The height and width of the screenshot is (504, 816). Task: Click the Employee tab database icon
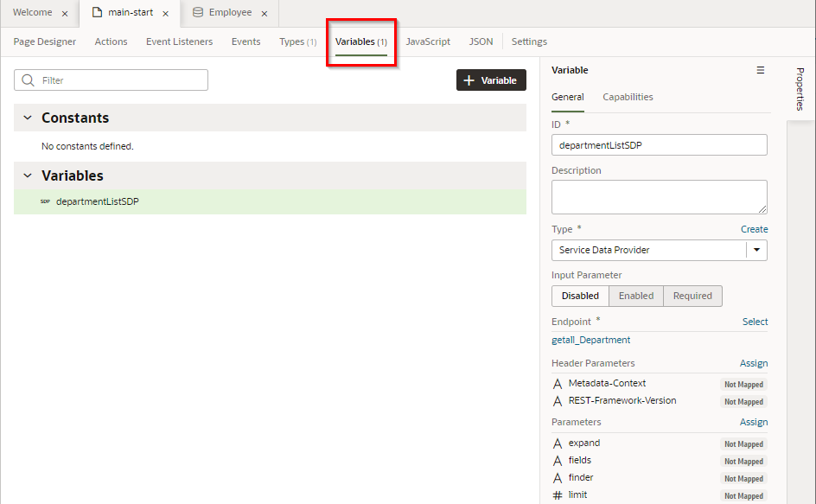(x=198, y=13)
